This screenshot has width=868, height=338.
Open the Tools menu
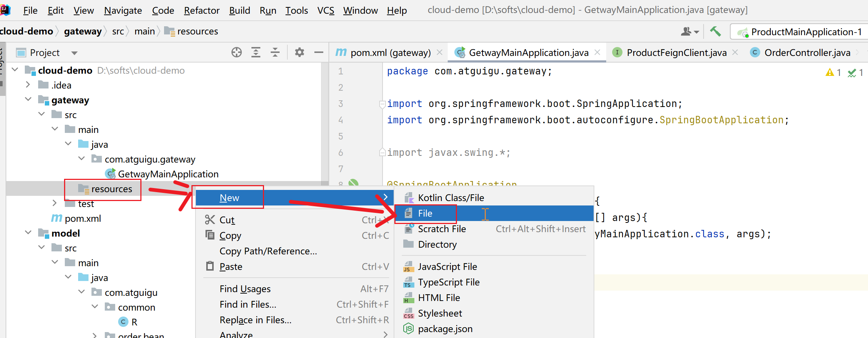297,10
